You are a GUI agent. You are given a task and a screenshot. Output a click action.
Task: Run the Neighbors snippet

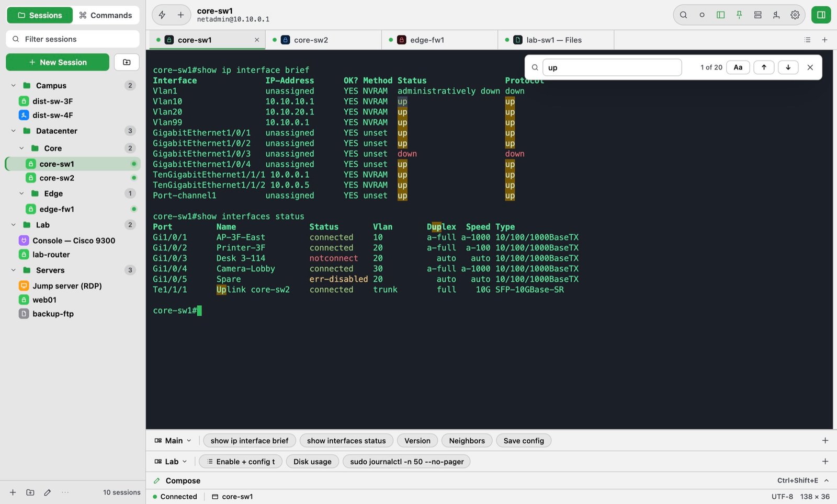[x=467, y=441]
